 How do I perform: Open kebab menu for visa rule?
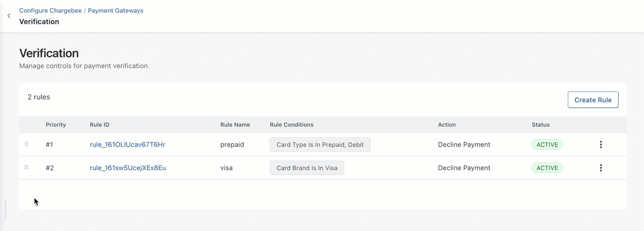(600, 168)
